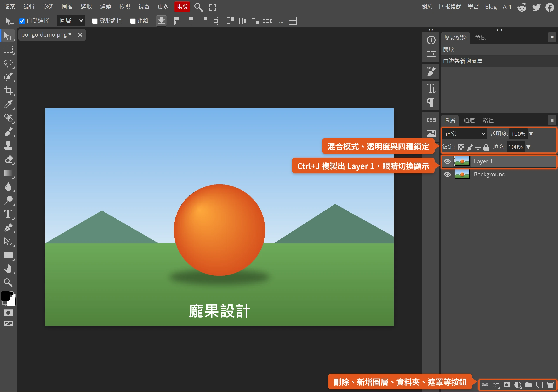Image resolution: width=558 pixels, height=392 pixels.
Task: Toggle lock transparent pixels icon
Action: [461, 147]
